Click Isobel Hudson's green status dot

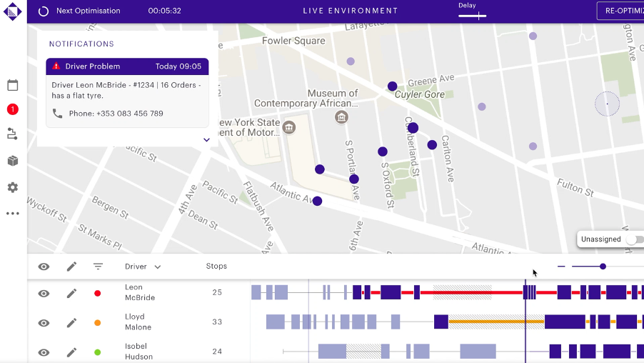click(x=97, y=352)
